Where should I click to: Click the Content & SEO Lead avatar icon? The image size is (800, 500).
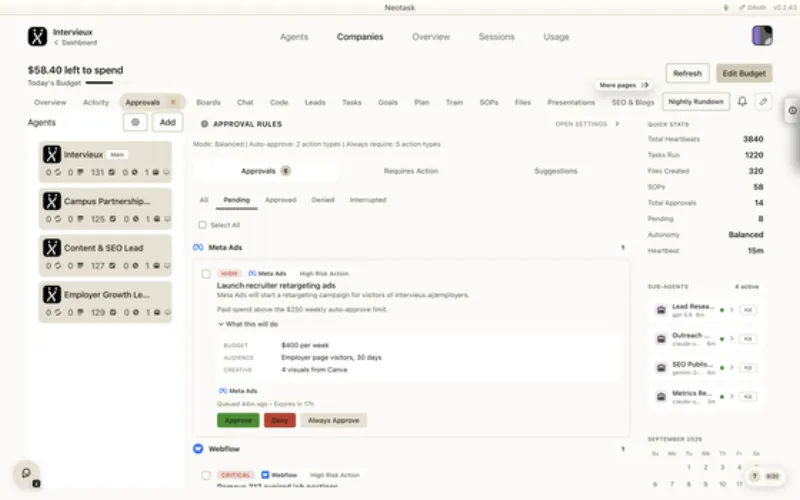(52, 248)
